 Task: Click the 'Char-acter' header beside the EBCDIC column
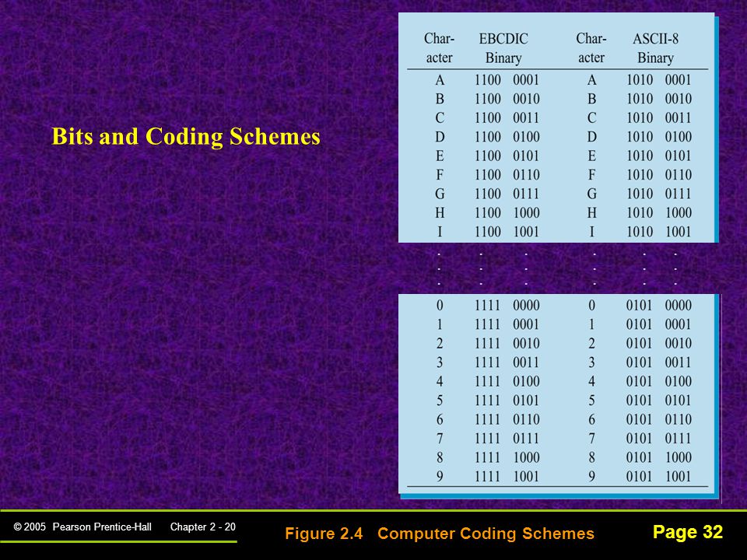coord(439,48)
